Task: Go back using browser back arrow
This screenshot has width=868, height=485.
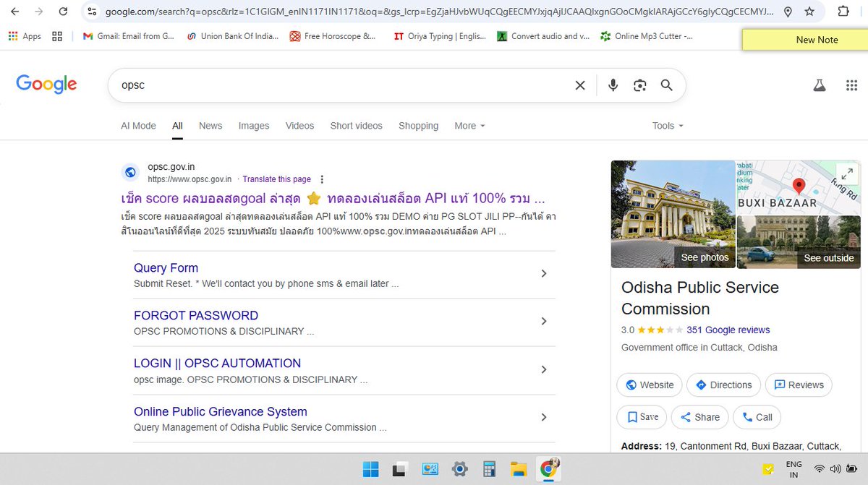Action: 14,12
